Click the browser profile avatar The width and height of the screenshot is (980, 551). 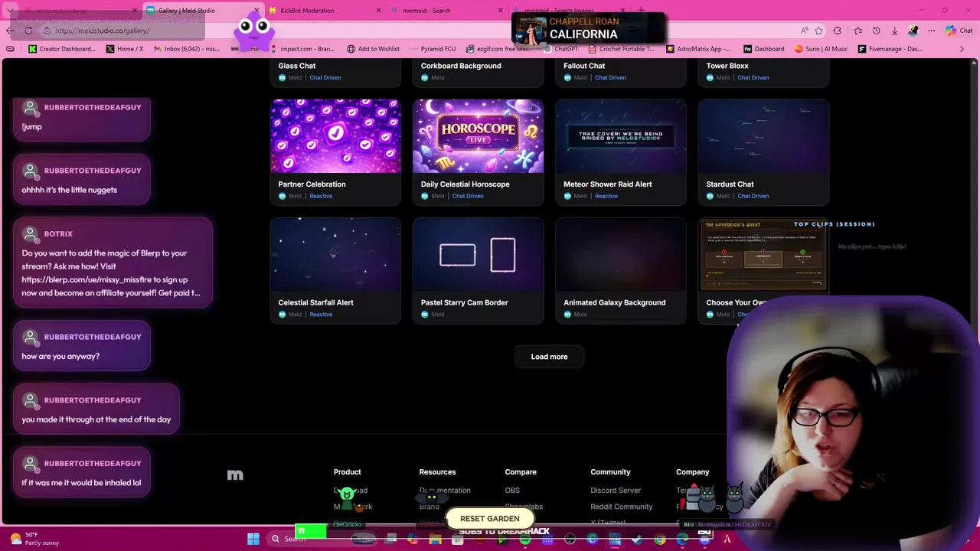click(913, 31)
